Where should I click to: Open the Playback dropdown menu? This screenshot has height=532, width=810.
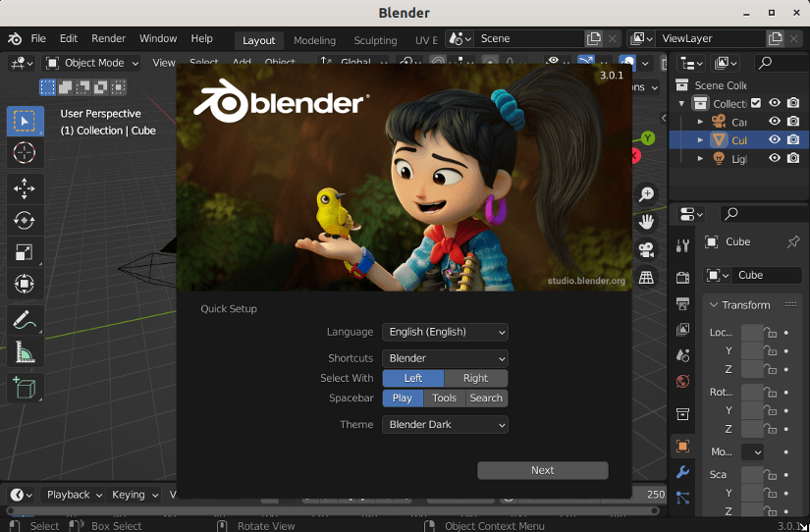(74, 495)
